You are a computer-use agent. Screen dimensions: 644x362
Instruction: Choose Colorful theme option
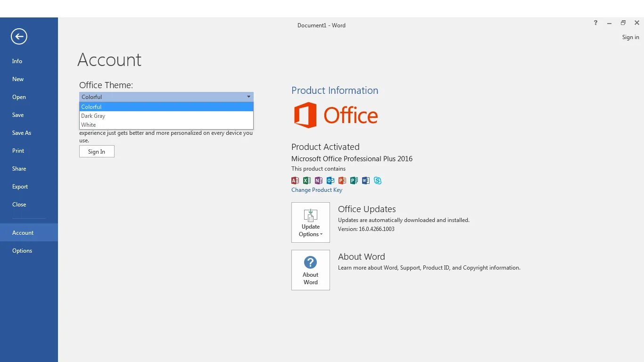166,107
